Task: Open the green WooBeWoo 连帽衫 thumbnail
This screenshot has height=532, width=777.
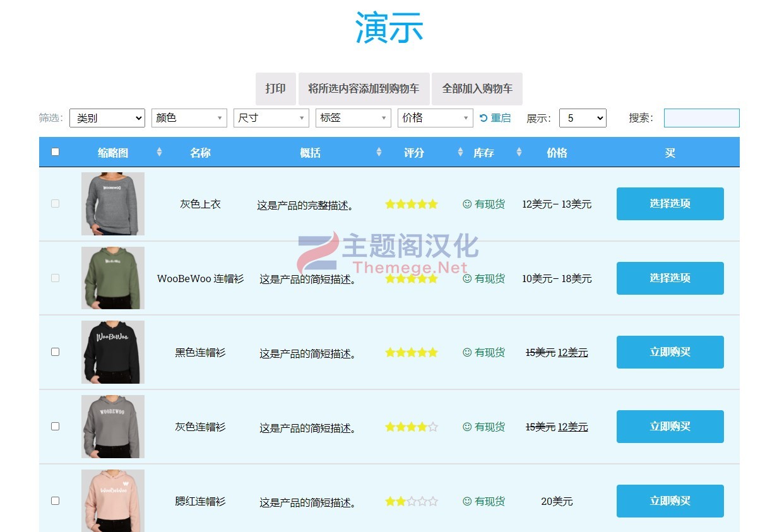Action: click(113, 278)
